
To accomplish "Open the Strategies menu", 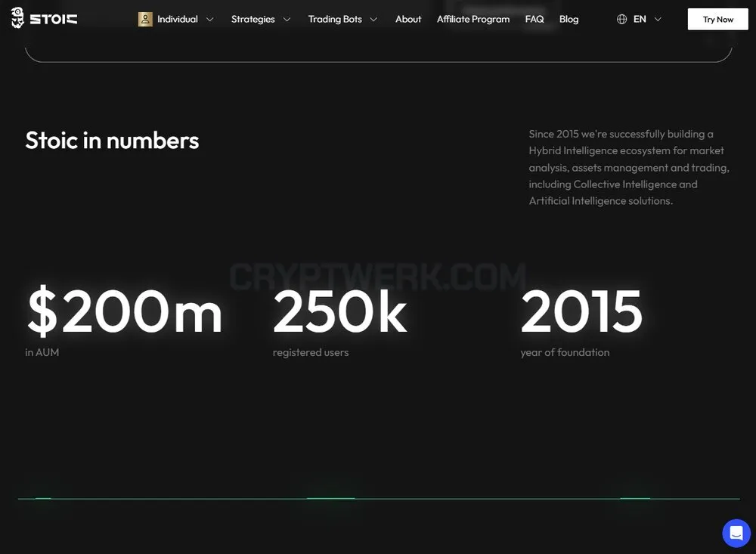I will coord(253,20).
